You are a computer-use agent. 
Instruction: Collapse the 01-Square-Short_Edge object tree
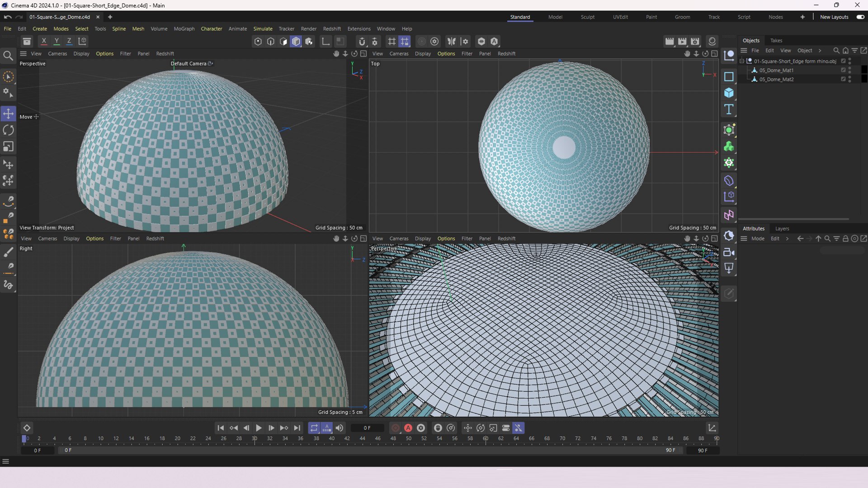click(x=742, y=61)
